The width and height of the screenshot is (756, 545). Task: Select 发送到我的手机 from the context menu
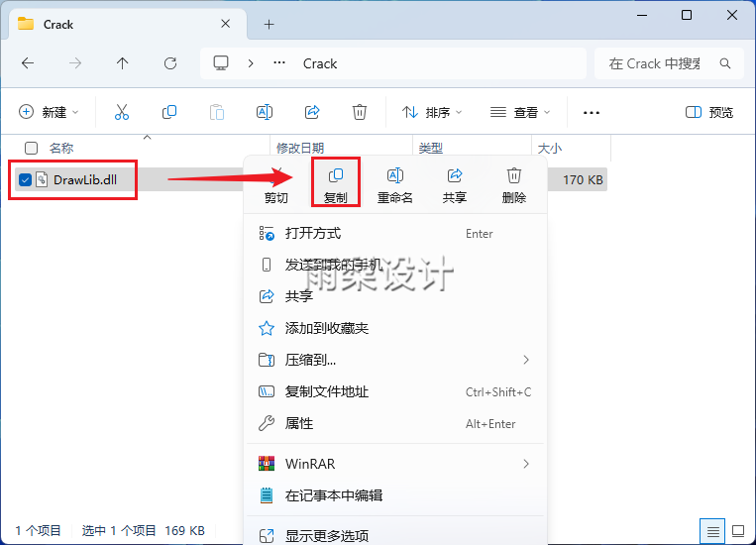tap(395, 265)
